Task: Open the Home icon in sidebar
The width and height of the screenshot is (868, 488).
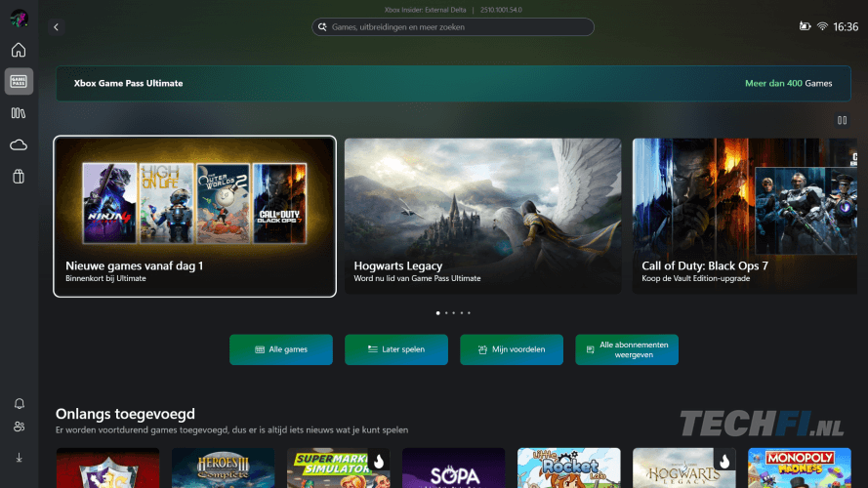Action: click(19, 50)
